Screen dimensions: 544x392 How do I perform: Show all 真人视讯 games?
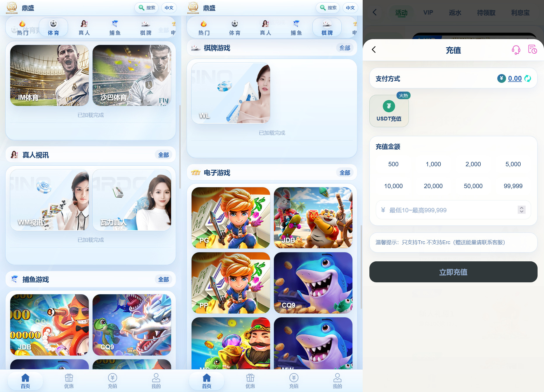point(164,155)
